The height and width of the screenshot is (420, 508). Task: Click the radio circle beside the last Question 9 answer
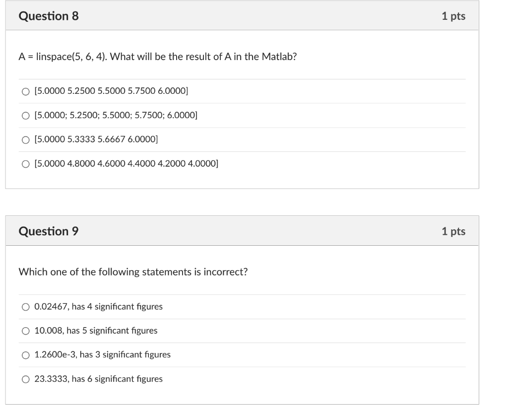coord(25,379)
